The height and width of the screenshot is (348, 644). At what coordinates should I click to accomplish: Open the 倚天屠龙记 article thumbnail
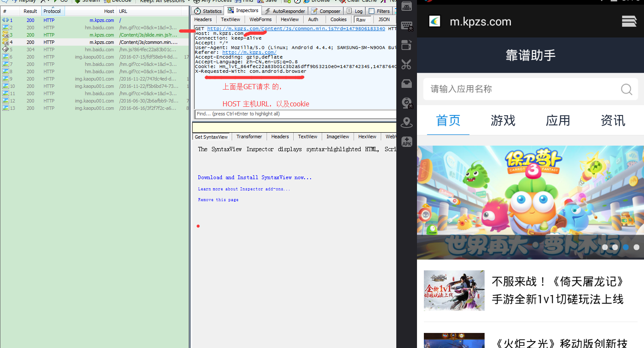[454, 290]
